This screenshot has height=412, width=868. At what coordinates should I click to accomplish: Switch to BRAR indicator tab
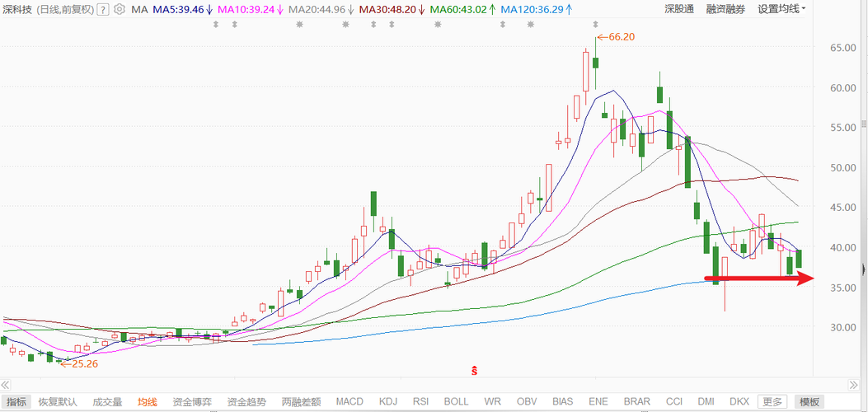636,402
